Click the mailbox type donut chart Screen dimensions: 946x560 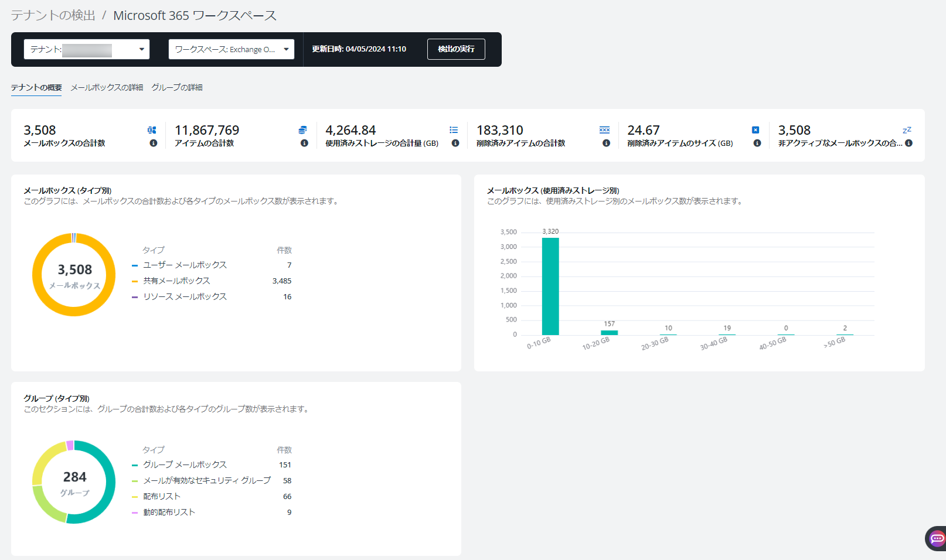pyautogui.click(x=74, y=275)
